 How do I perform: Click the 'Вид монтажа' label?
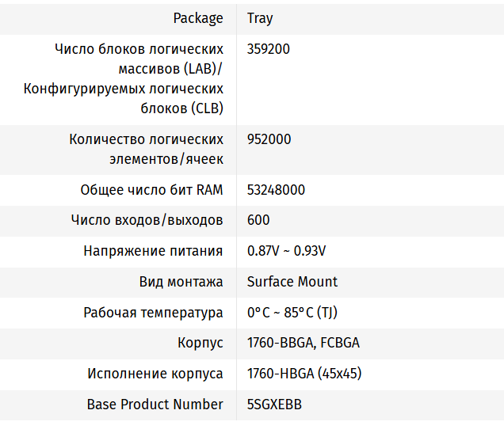pyautogui.click(x=181, y=282)
